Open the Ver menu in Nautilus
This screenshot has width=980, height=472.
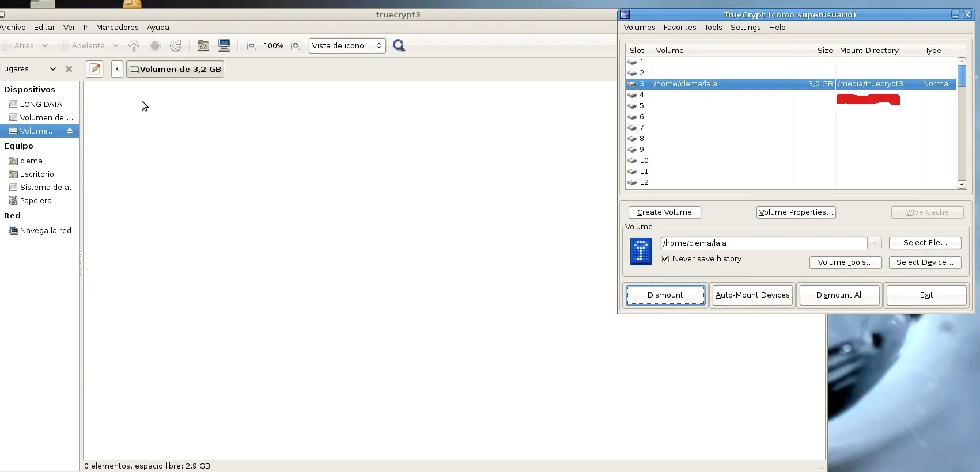click(x=69, y=27)
